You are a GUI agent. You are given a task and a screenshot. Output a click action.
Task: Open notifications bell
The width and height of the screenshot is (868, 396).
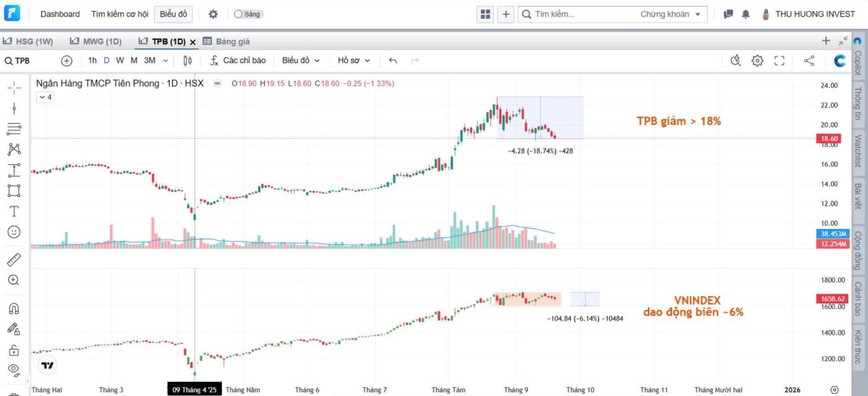pos(746,14)
